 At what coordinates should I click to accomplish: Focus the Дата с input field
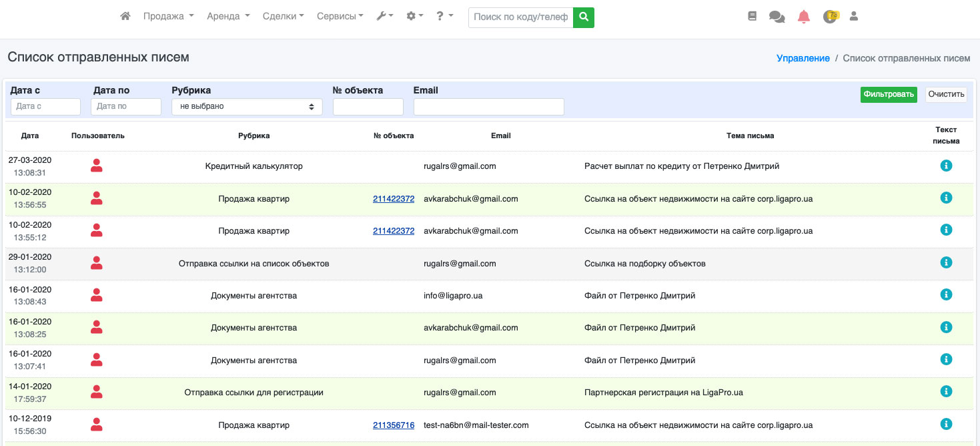pos(45,107)
